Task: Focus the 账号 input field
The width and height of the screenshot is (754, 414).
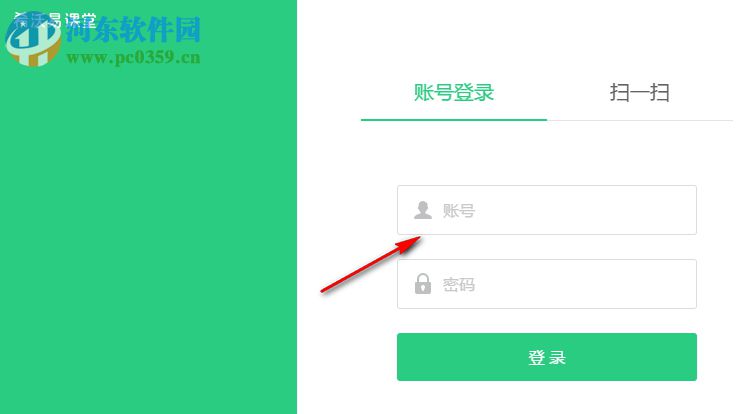Action: point(547,210)
